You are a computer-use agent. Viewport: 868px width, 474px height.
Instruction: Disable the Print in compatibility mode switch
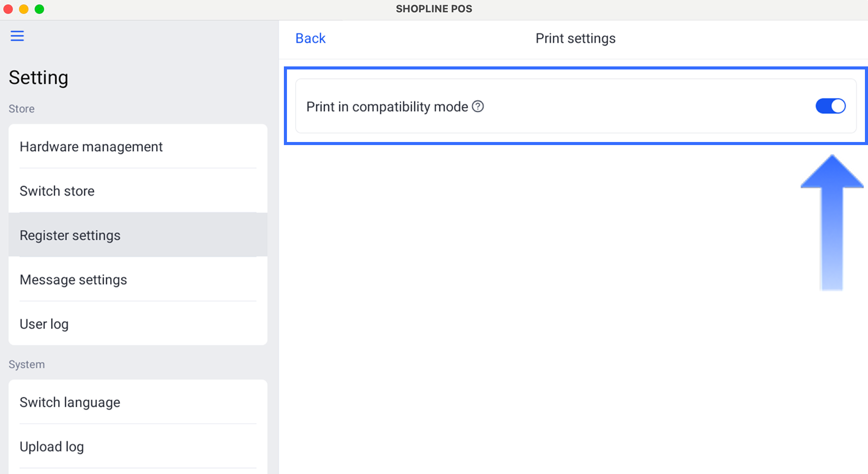point(830,106)
